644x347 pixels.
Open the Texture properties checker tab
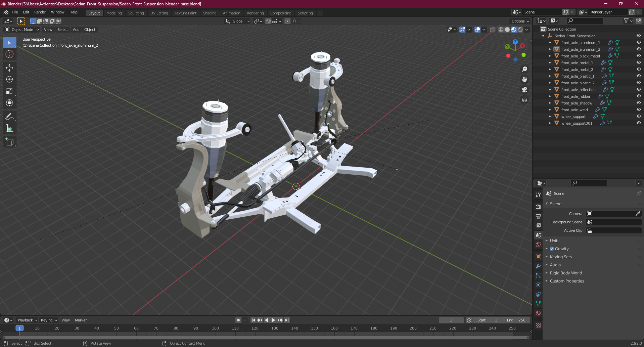pyautogui.click(x=538, y=325)
